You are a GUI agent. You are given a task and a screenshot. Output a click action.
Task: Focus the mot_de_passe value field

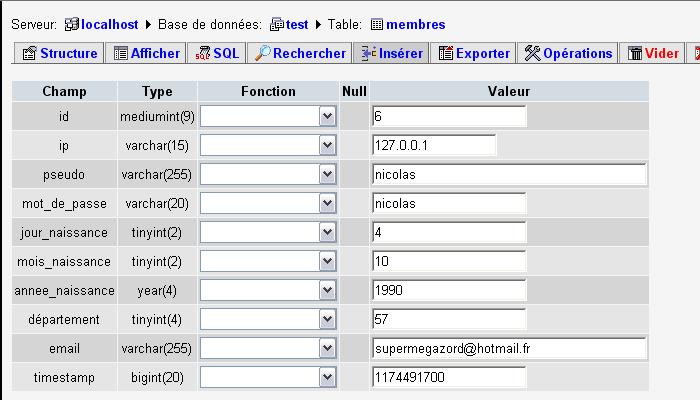[x=448, y=204]
